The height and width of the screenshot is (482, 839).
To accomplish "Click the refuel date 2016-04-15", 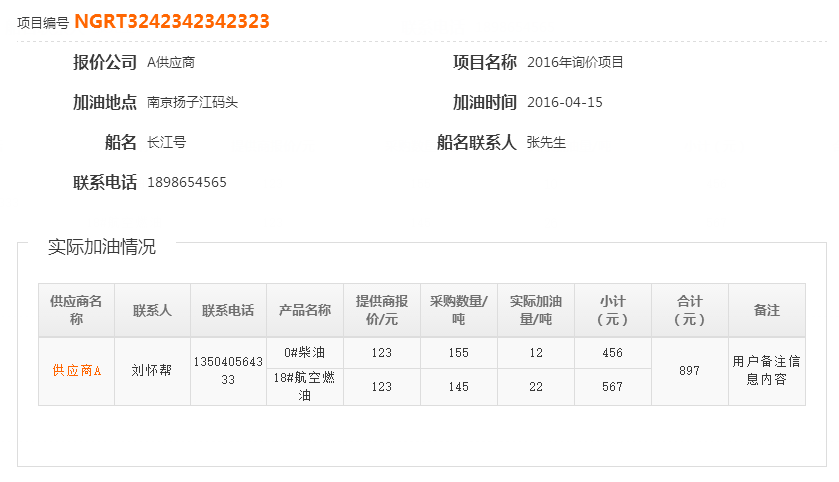I will point(565,102).
